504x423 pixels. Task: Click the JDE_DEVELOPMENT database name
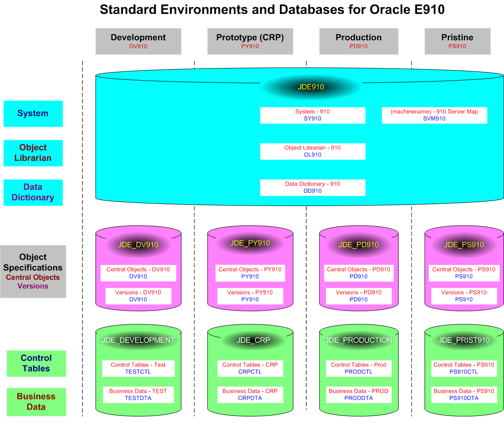[x=138, y=340]
